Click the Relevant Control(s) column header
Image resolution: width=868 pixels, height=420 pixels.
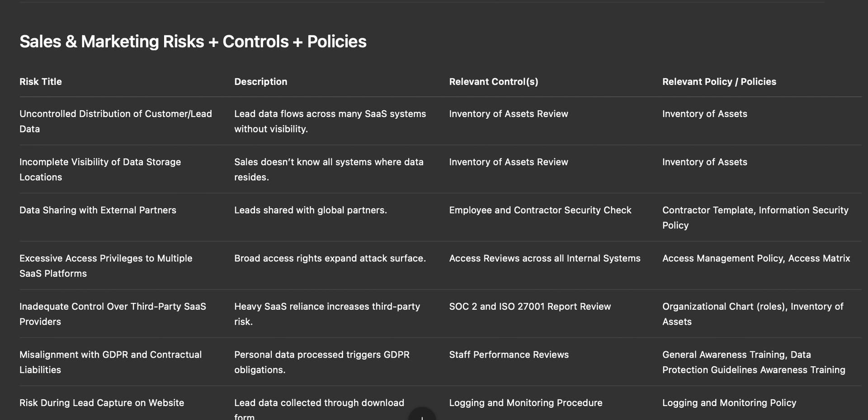(493, 82)
